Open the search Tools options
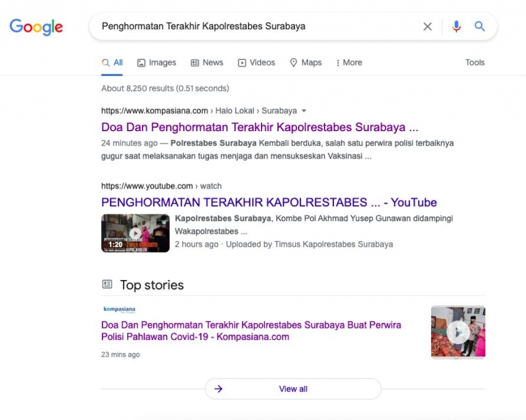526x420 pixels. tap(475, 62)
